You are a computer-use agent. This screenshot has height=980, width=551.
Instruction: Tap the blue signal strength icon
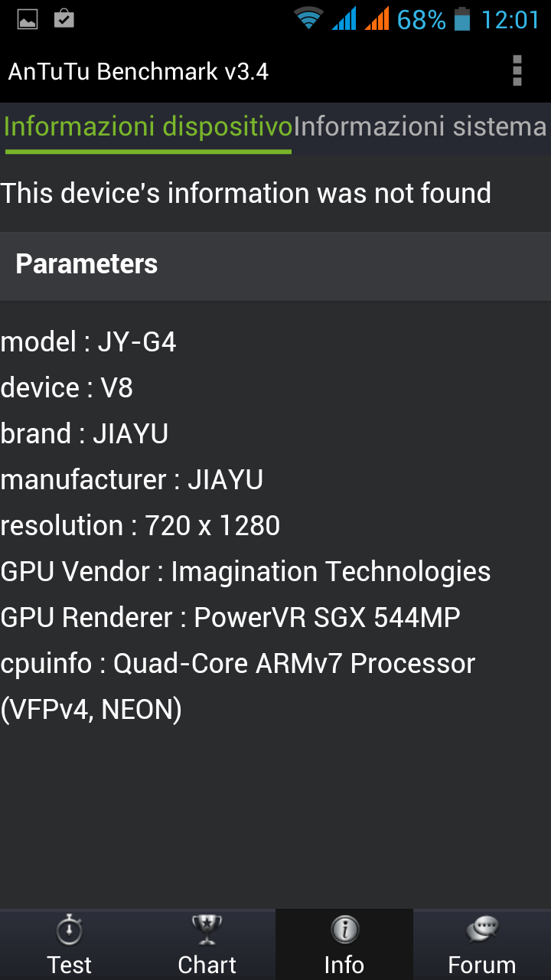point(344,18)
